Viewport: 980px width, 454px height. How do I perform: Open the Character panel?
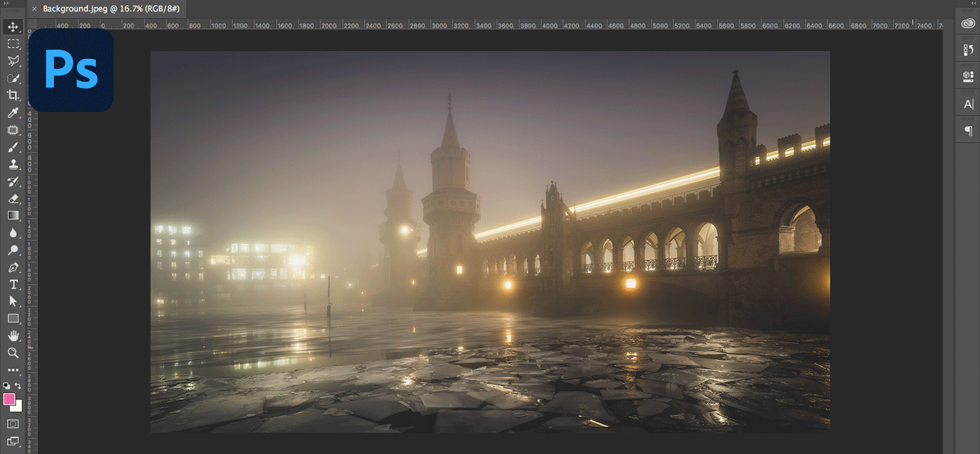968,104
